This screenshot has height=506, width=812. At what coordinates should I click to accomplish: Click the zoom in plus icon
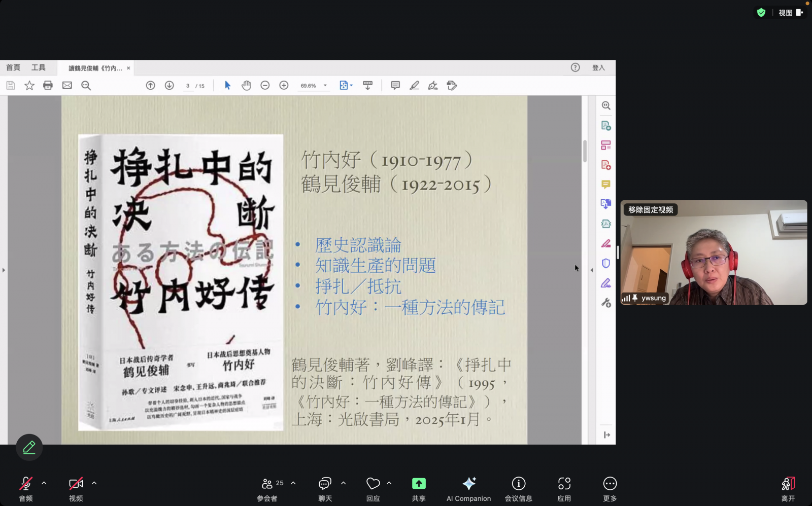284,86
